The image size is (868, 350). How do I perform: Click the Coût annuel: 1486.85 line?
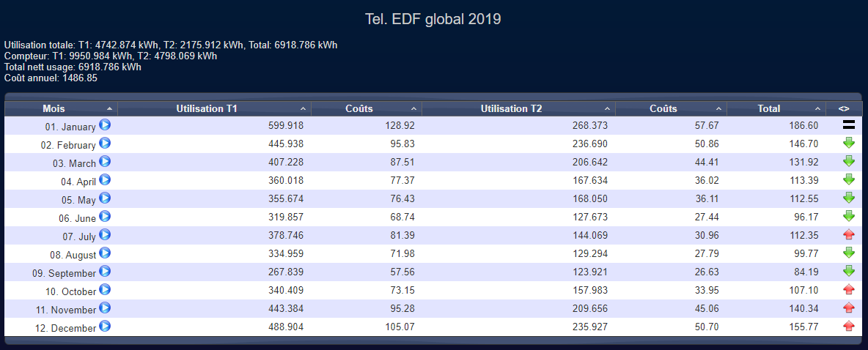[x=51, y=78]
